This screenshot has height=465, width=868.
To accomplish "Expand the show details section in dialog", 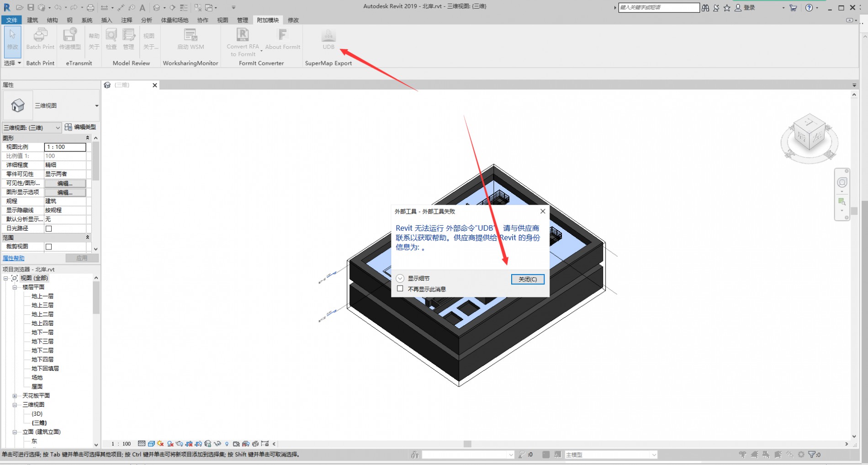I will [x=400, y=278].
